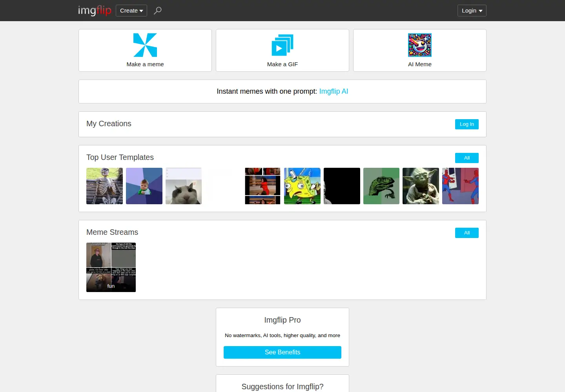Image resolution: width=565 pixels, height=392 pixels.
Task: Click the My Creations heading
Action: point(109,123)
